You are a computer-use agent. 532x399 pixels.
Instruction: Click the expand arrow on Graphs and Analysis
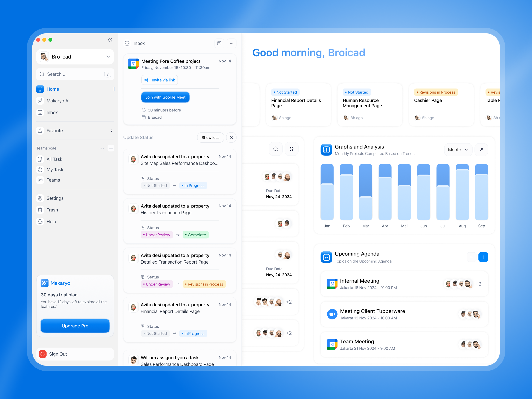(481, 150)
